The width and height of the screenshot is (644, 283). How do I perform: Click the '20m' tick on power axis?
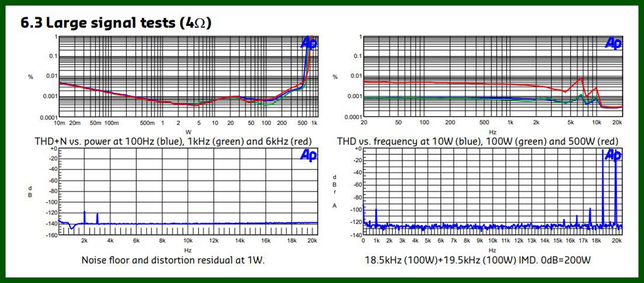point(74,123)
